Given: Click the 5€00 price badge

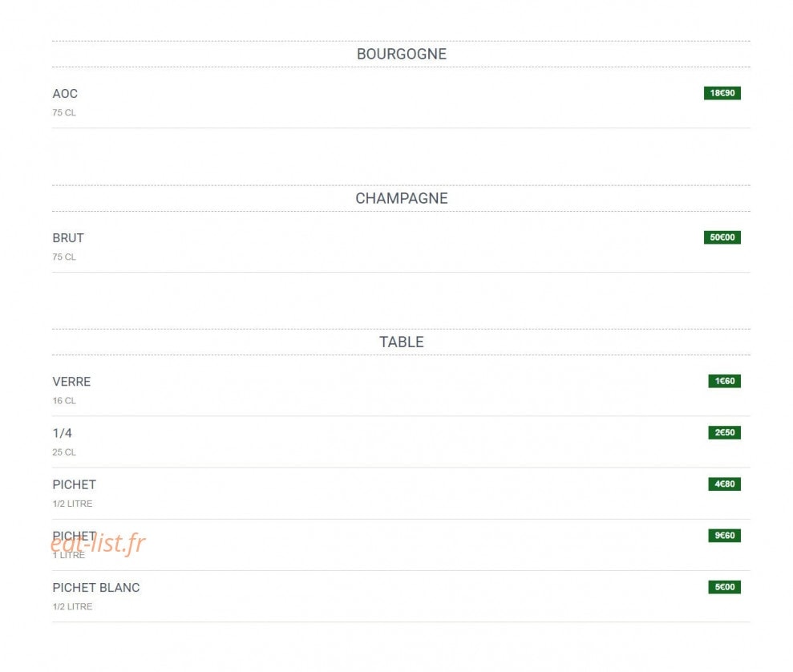Looking at the screenshot, I should (x=724, y=588).
